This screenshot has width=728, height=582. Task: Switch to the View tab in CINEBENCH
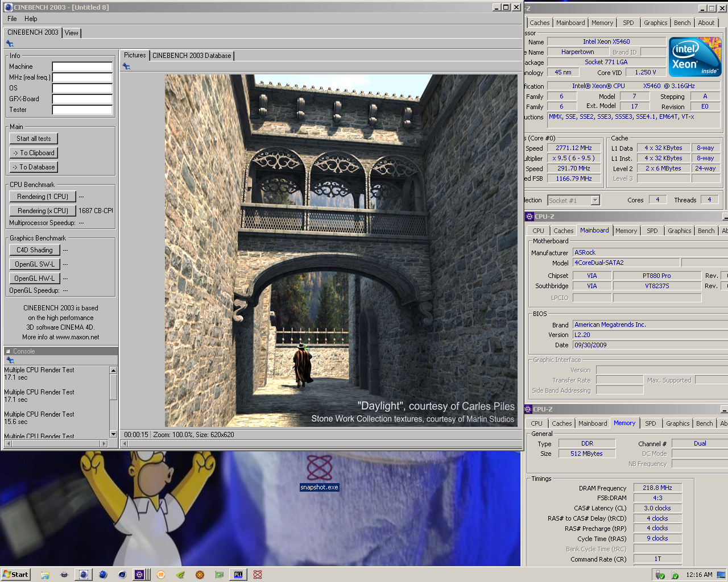tap(72, 33)
